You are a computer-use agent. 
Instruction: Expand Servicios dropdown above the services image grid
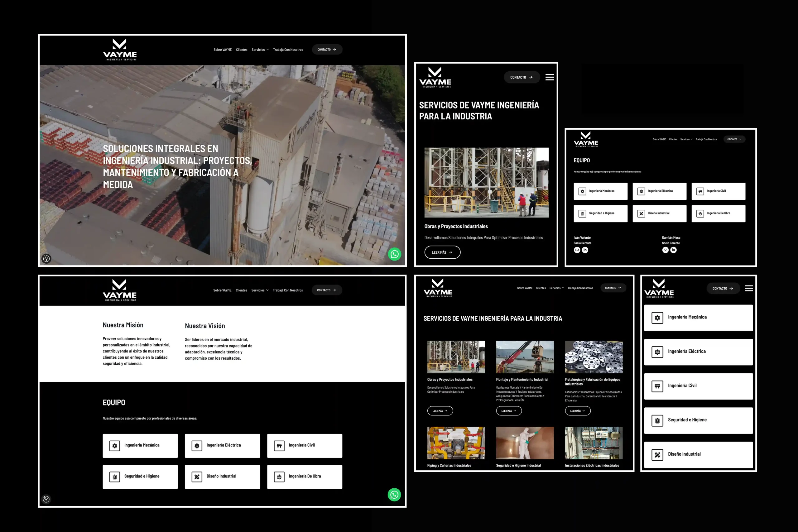coord(556,288)
